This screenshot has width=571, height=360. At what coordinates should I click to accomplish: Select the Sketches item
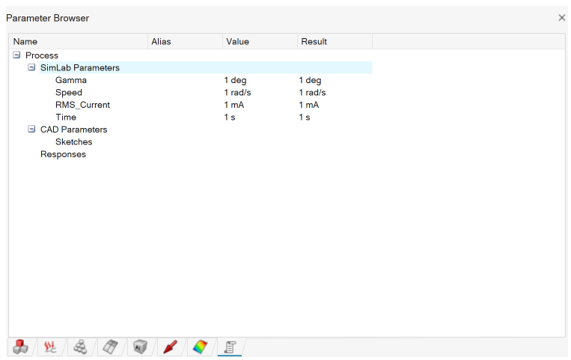tap(74, 142)
